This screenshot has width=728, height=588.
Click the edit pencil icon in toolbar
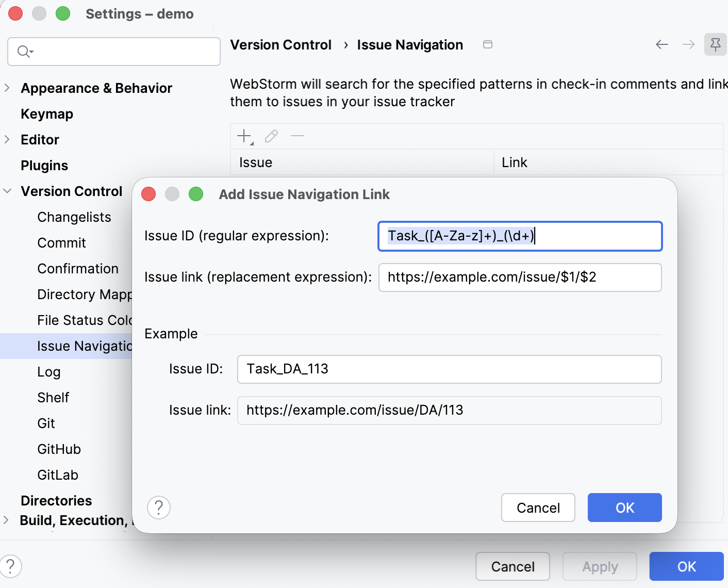pos(271,136)
